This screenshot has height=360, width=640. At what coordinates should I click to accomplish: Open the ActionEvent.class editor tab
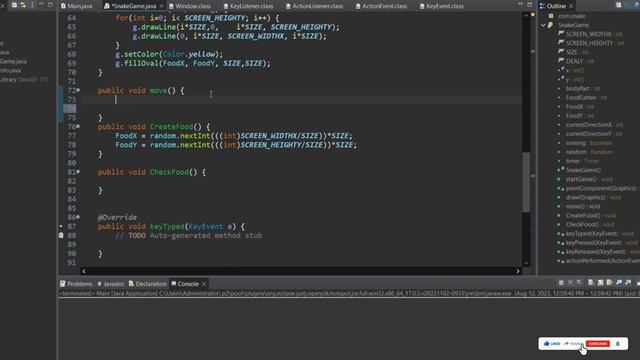point(381,6)
